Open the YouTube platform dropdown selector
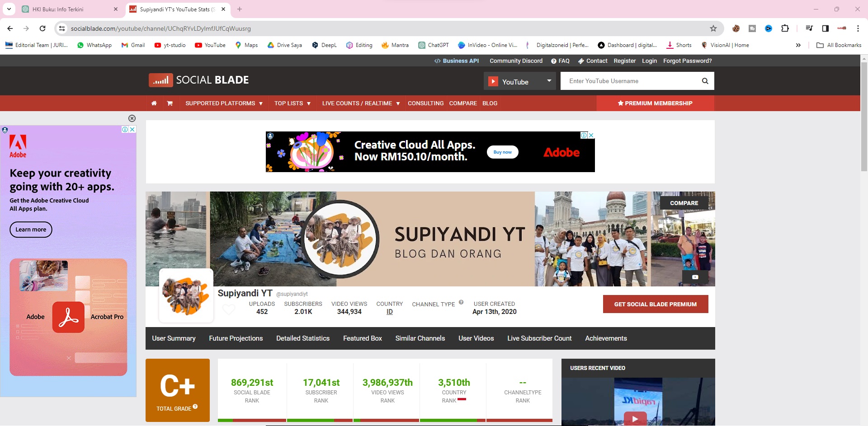The image size is (868, 426). [x=519, y=81]
